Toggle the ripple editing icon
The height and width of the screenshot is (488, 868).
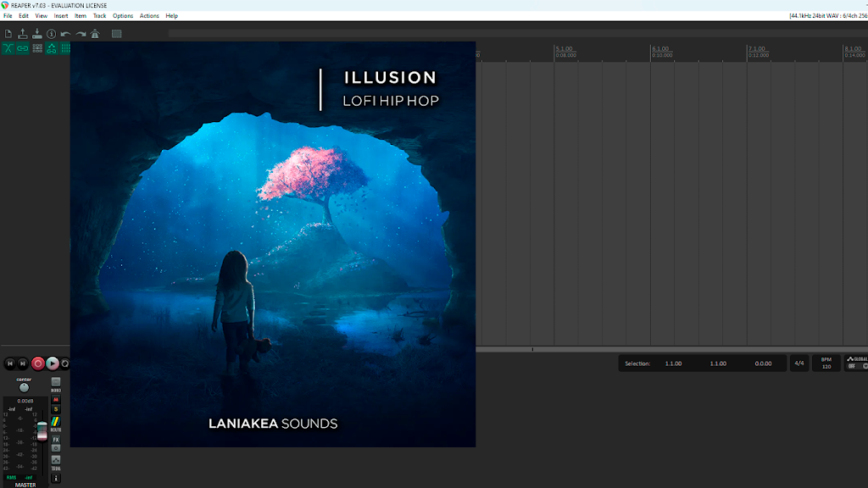(37, 48)
